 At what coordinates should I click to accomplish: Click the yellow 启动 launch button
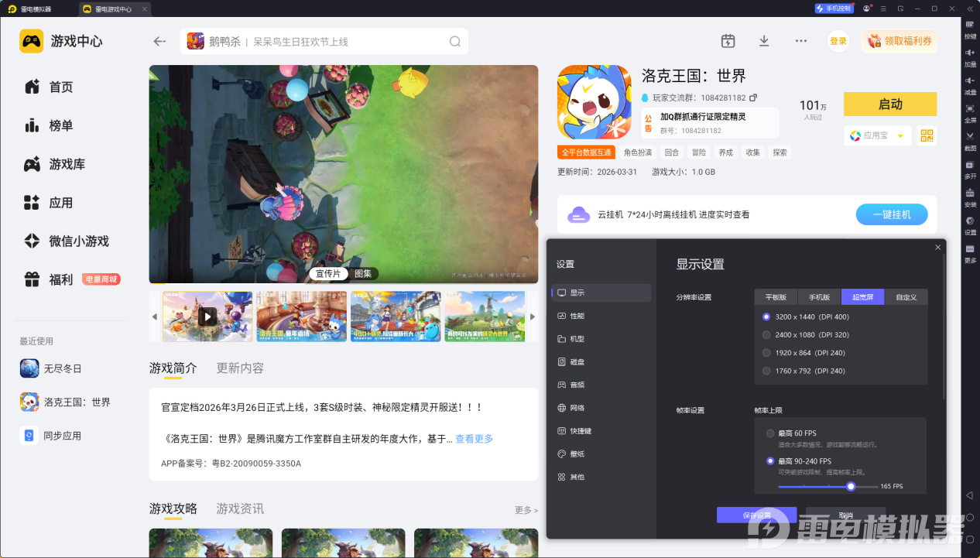890,104
